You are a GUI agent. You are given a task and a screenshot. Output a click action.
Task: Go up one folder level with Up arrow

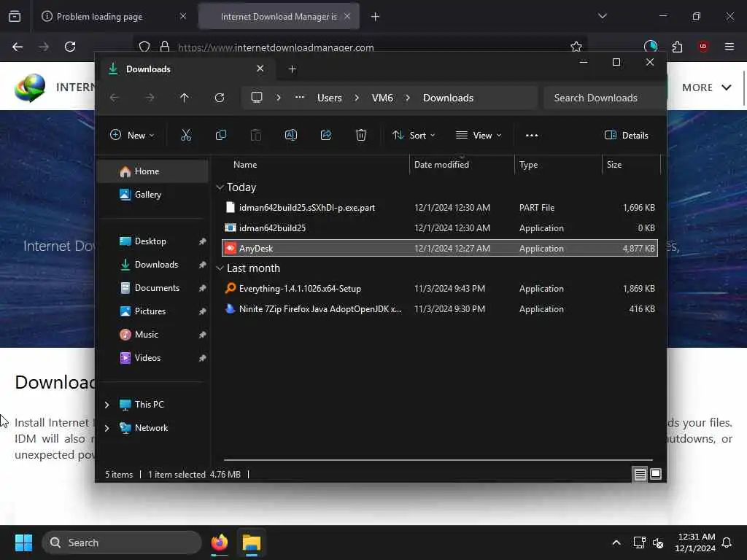pyautogui.click(x=185, y=98)
